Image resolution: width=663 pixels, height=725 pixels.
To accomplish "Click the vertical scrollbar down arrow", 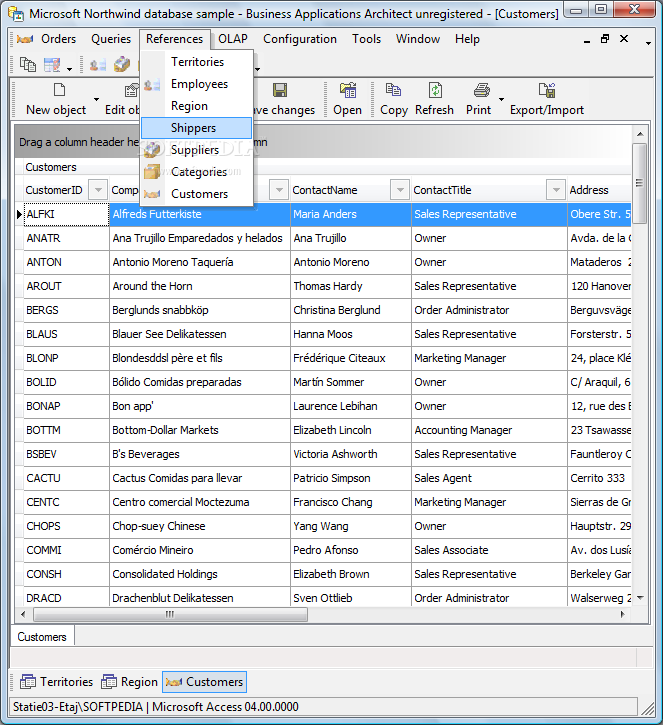I will tap(640, 598).
